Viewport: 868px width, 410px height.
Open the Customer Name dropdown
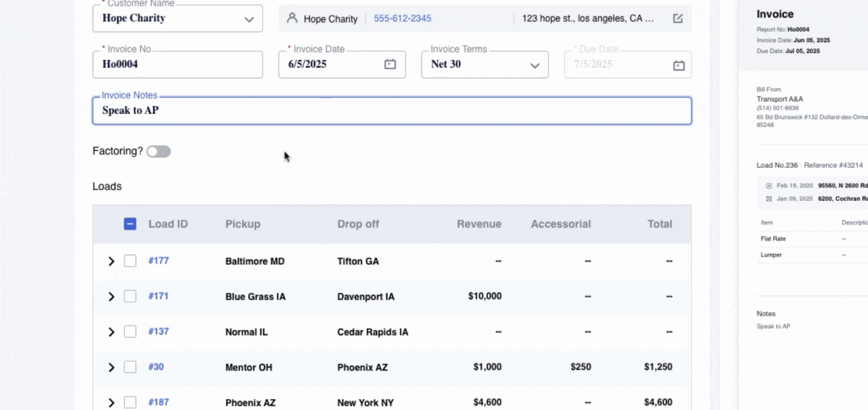[248, 19]
